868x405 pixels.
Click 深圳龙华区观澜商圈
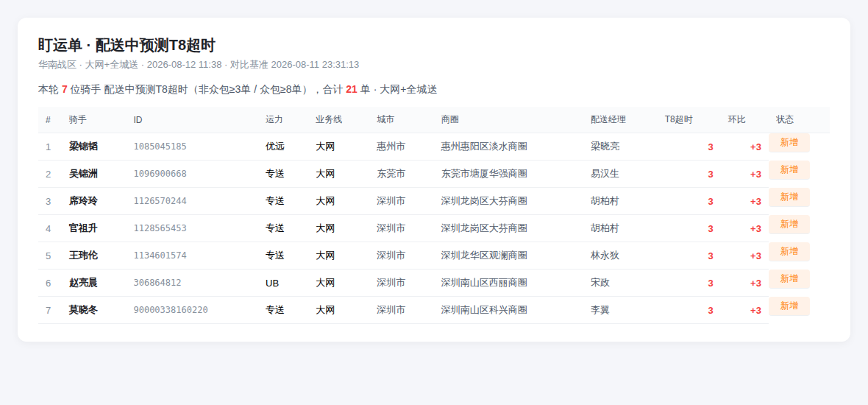(484, 256)
